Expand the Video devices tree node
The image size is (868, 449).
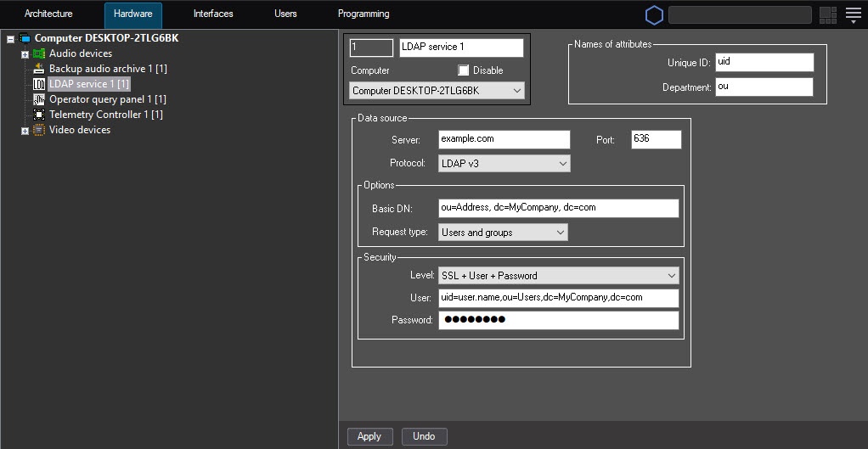tap(25, 131)
